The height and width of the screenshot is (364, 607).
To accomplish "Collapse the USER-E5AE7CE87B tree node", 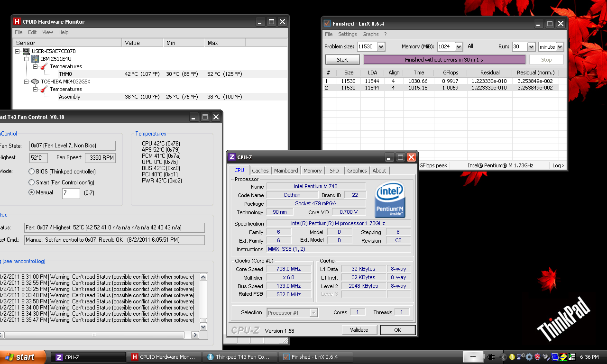I will (18, 51).
